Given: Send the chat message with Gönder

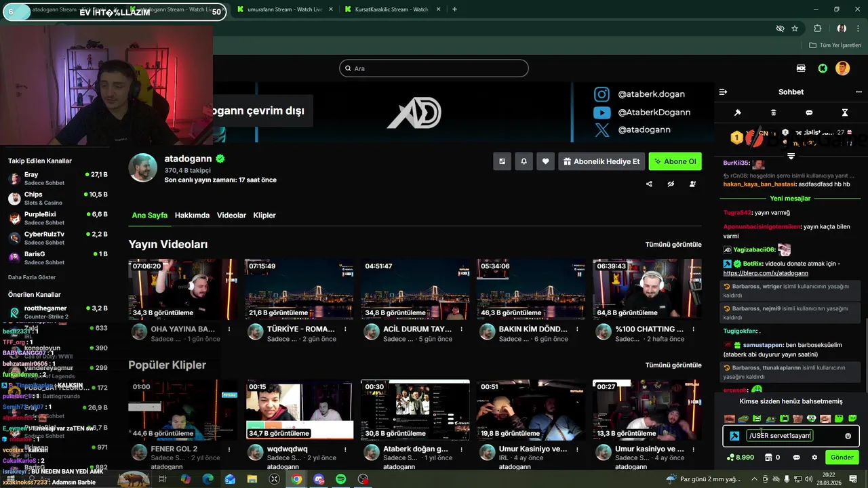Looking at the screenshot, I should coord(842,457).
